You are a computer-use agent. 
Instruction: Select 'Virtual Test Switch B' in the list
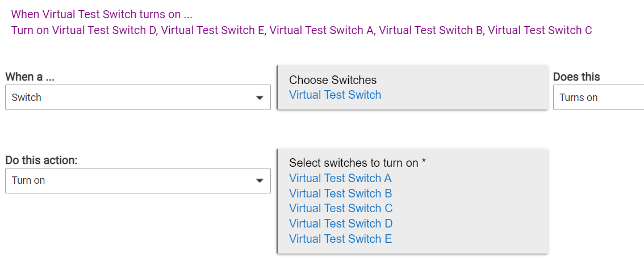click(x=340, y=193)
